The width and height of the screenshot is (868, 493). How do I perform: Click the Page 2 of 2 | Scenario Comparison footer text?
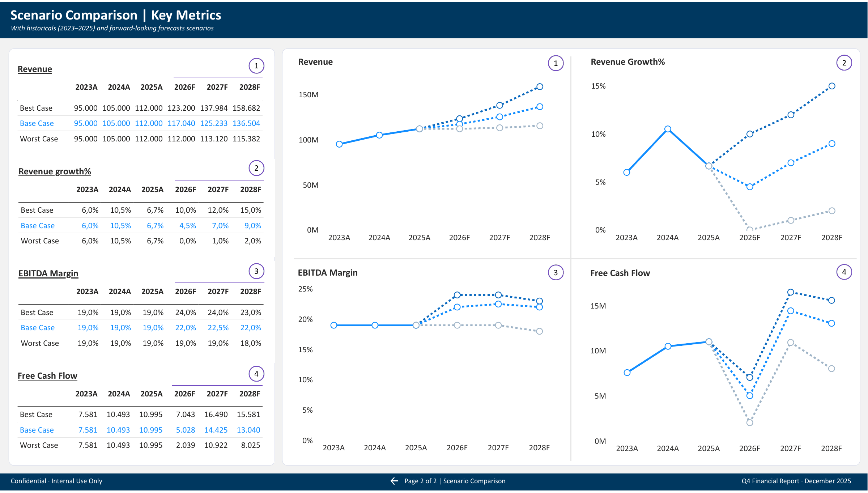point(455,481)
